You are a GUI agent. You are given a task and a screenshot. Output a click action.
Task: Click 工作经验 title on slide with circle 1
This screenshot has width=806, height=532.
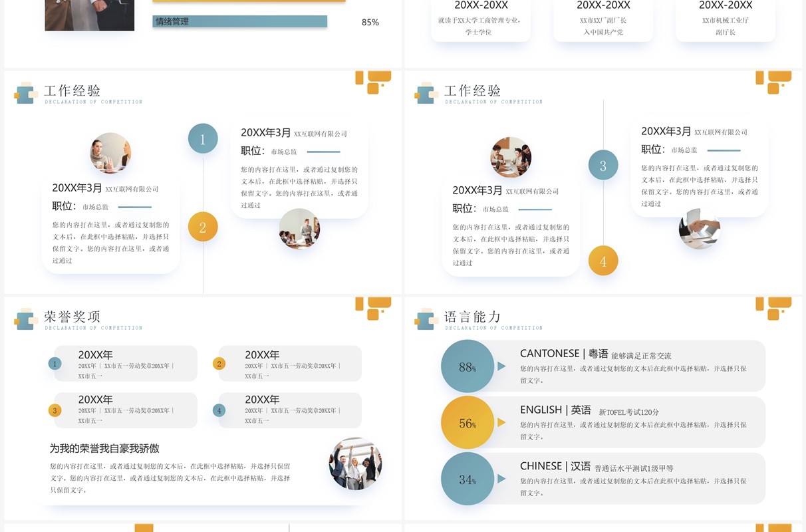(x=73, y=90)
